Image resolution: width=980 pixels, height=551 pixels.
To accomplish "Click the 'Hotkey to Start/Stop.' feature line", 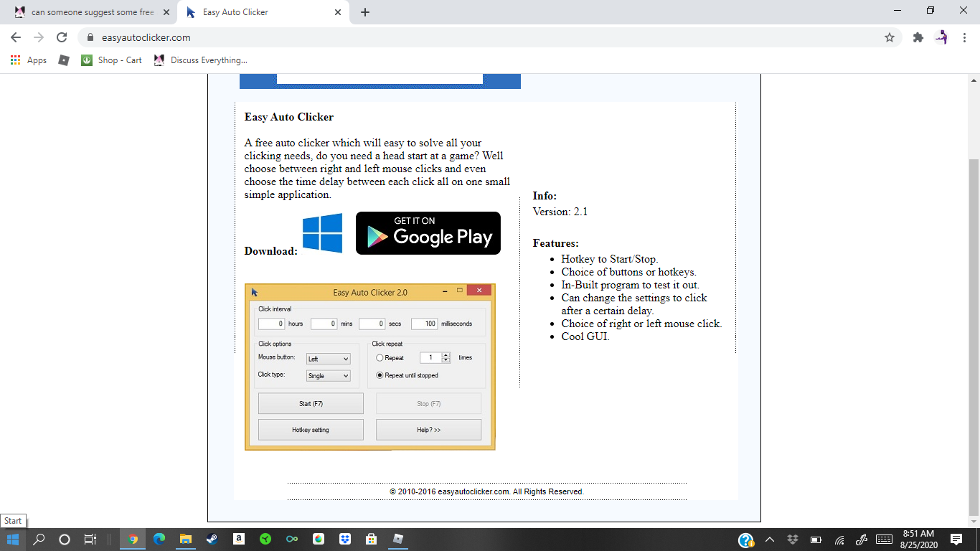I will coord(610,259).
